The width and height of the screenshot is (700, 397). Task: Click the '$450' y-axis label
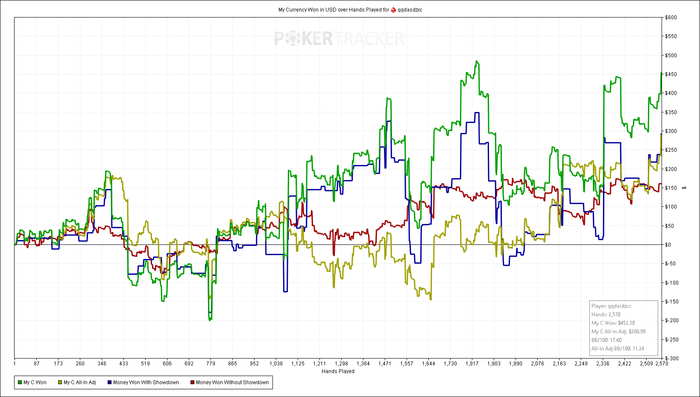point(672,74)
